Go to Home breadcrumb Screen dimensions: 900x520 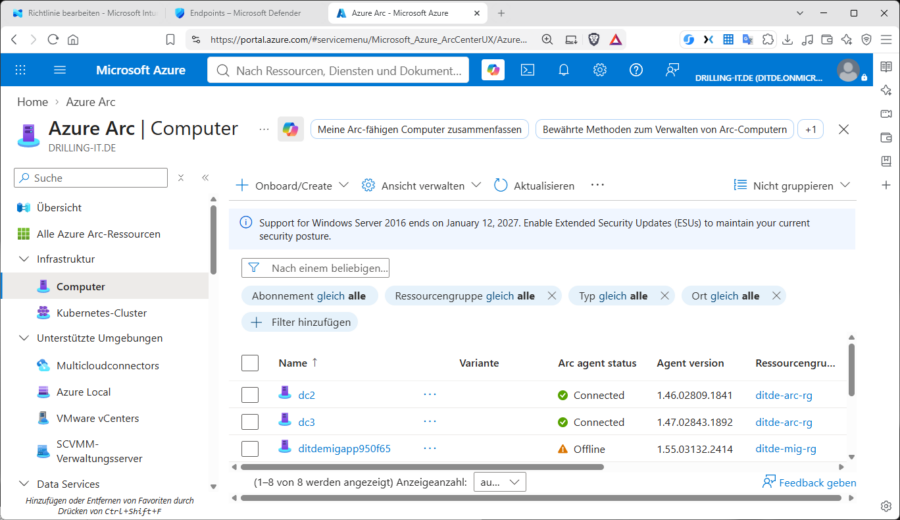[x=32, y=102]
